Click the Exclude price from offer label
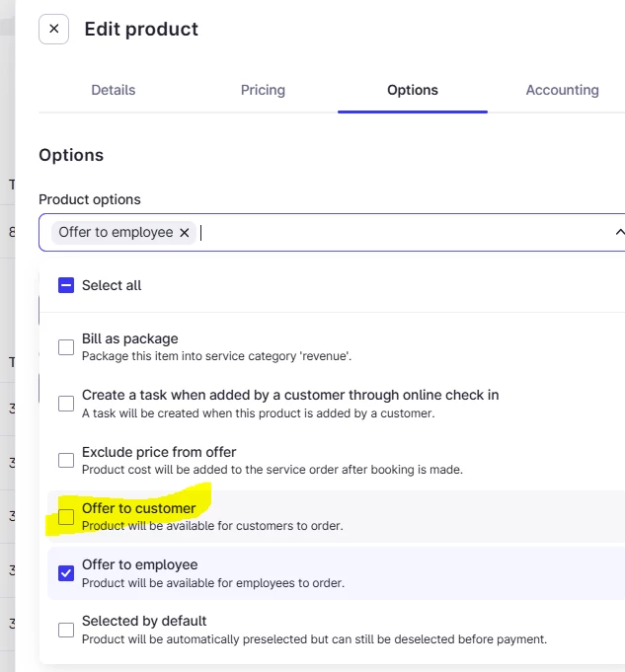 coord(159,452)
